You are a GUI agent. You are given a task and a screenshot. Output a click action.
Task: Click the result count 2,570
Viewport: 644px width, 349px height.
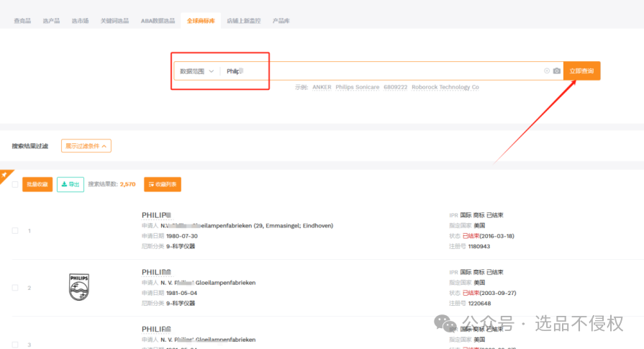128,184
